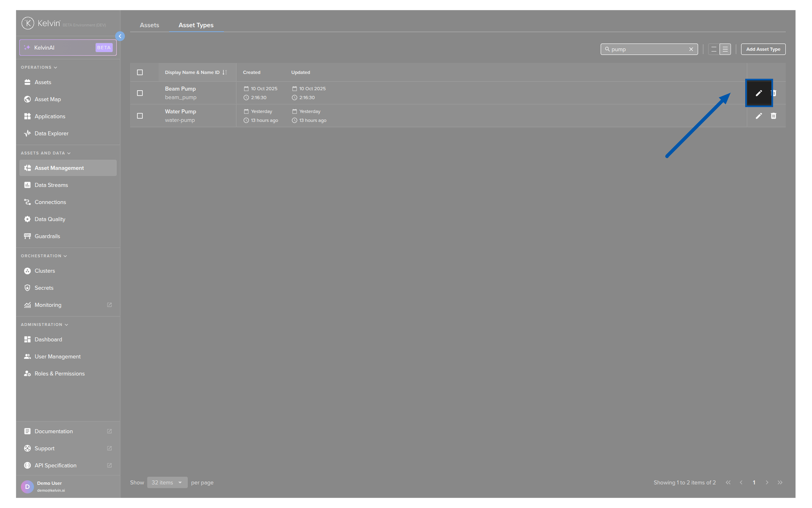This screenshot has height=508, width=812.
Task: Toggle the select all header checkbox
Action: [140, 72]
